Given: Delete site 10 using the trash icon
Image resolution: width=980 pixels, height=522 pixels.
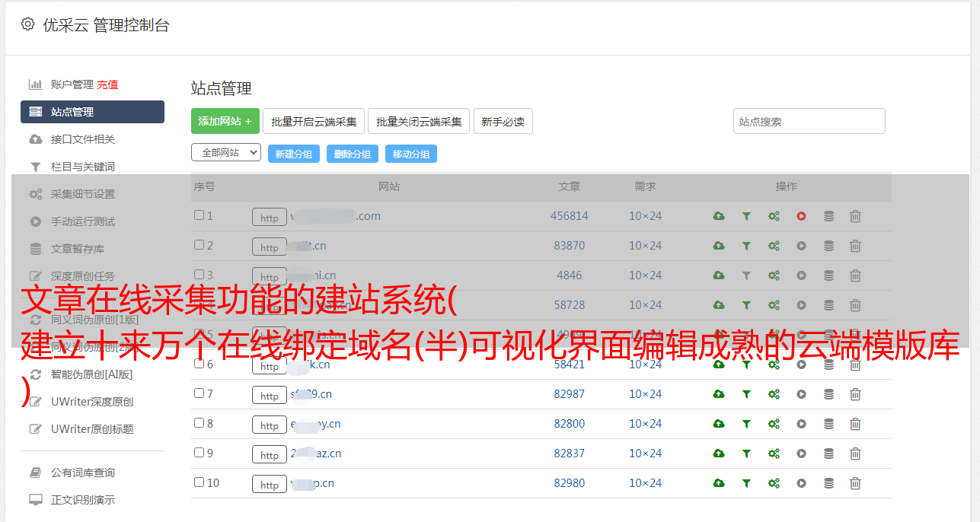Looking at the screenshot, I should 855,483.
